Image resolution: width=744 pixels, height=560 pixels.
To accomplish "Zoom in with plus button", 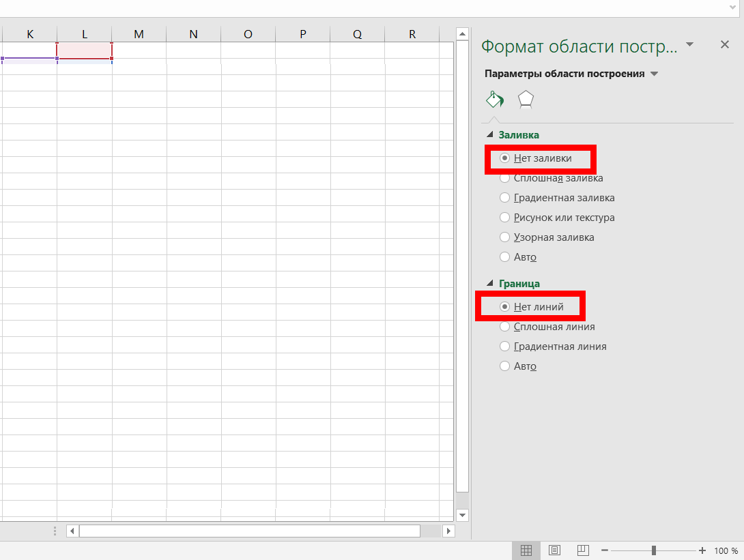I will [x=702, y=550].
